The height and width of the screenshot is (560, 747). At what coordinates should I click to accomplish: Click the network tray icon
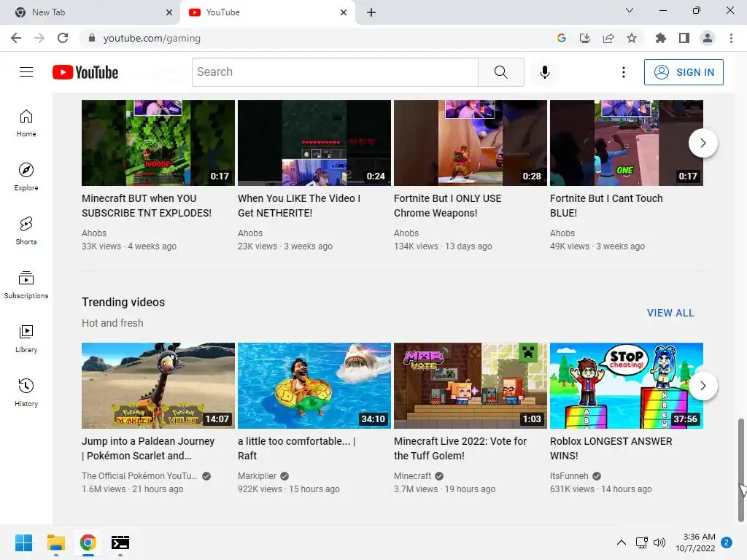pos(642,542)
